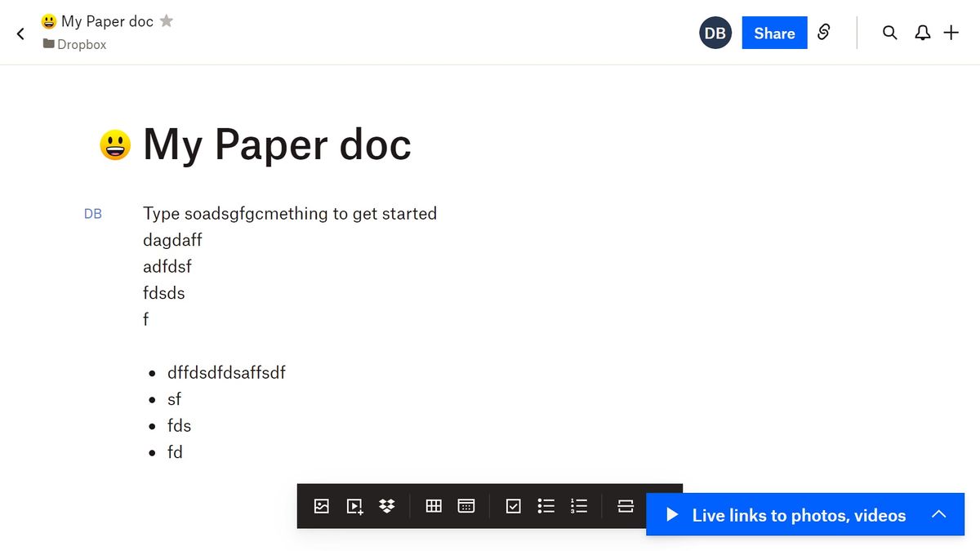
Task: Insert a video from the toolbar
Action: pos(354,506)
